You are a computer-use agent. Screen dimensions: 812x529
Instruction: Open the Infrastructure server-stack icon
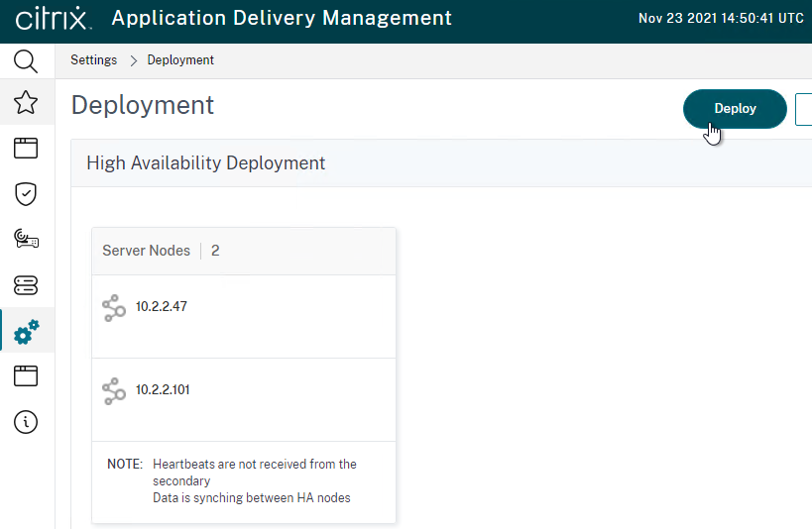pos(26,284)
